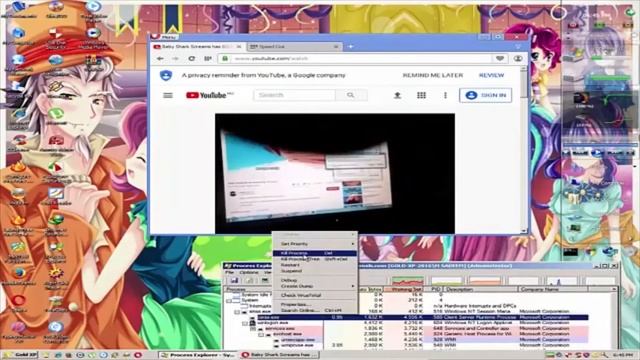Open the YouTube apps grid
Image resolution: width=640 pixels, height=360 pixels.
coord(421,95)
